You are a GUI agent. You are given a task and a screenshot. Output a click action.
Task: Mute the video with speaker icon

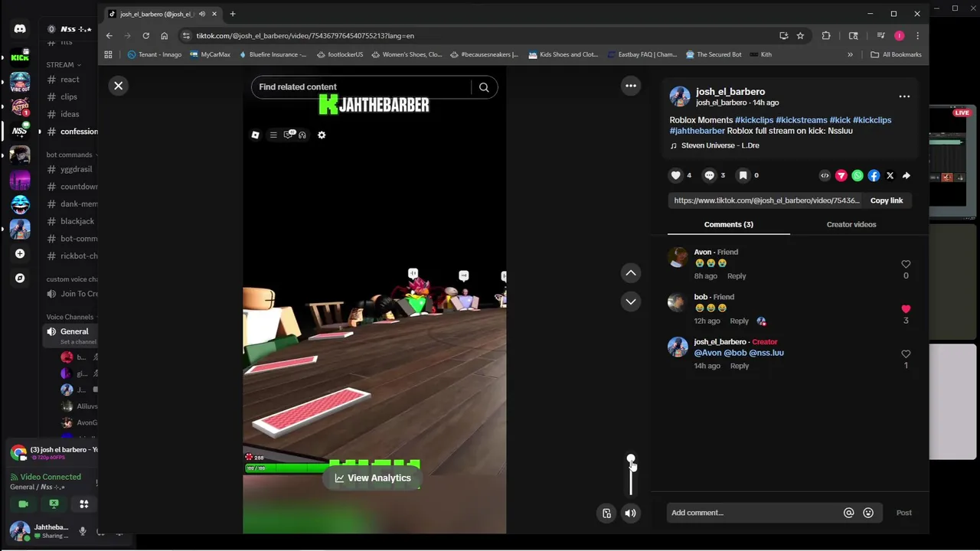pos(630,513)
